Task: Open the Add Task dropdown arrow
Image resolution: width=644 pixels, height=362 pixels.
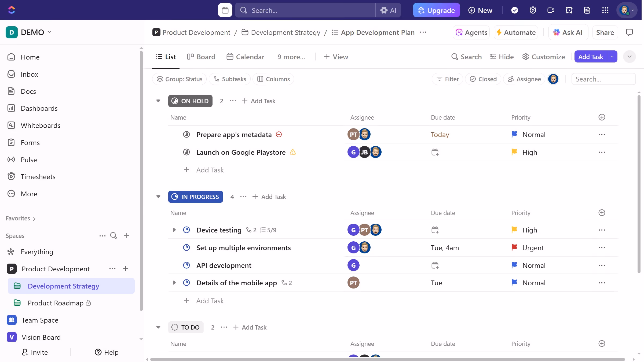Action: pyautogui.click(x=612, y=57)
